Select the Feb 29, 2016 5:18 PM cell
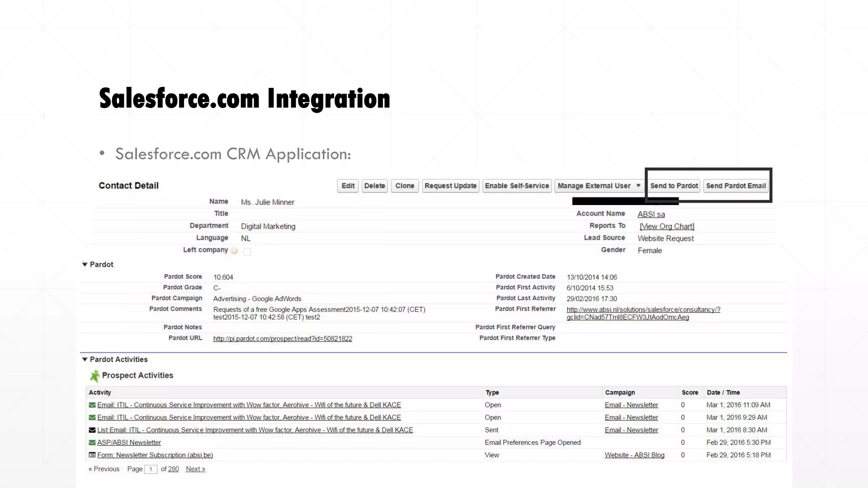This screenshot has height=488, width=868. 738,455
